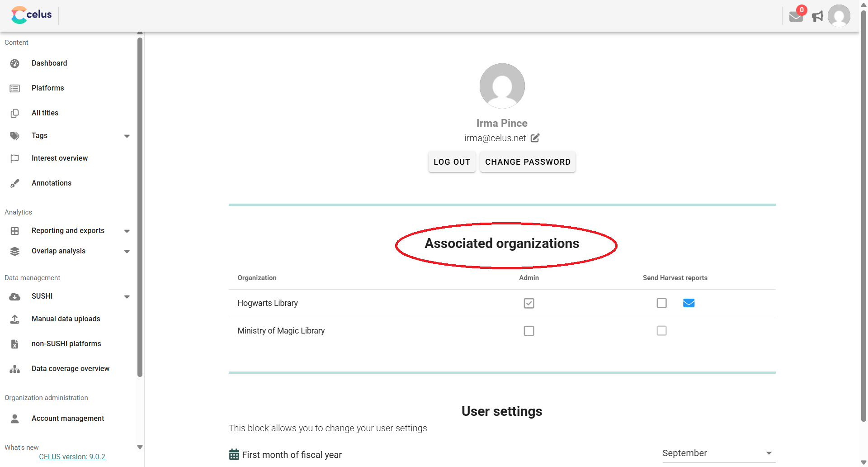
Task: Click the fiscal year calendar icon
Action: pyautogui.click(x=234, y=454)
